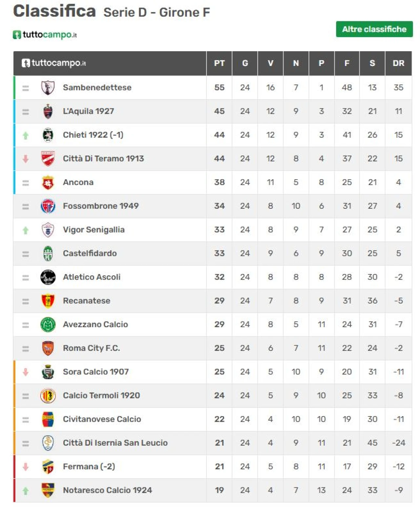The width and height of the screenshot is (420, 509).
Task: Click the Città Di Teramo 1913 crest
Action: 48,159
